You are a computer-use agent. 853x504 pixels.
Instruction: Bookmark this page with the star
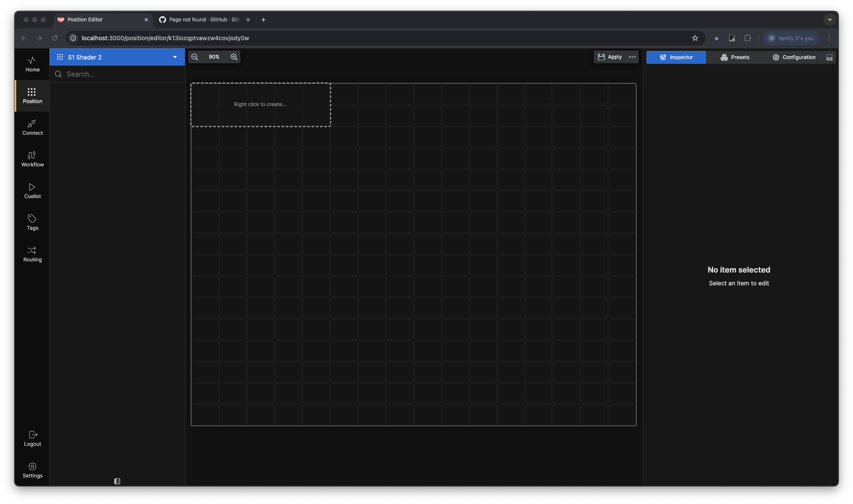[x=695, y=38]
